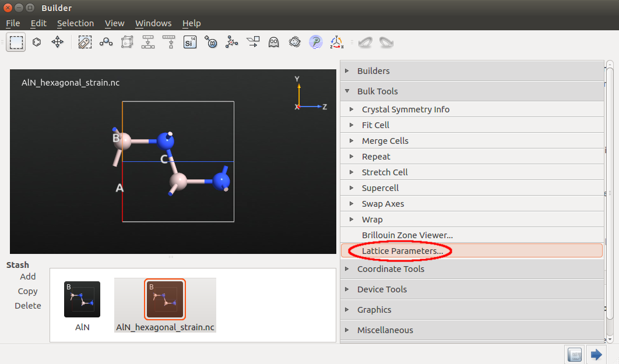This screenshot has height=364, width=619.
Task: Select the molecule ring selection tool
Action: (37, 42)
